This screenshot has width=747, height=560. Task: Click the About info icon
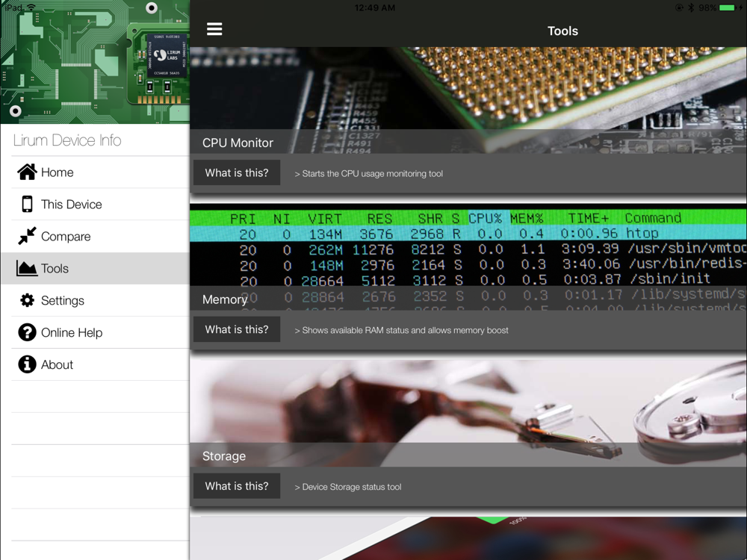[27, 364]
